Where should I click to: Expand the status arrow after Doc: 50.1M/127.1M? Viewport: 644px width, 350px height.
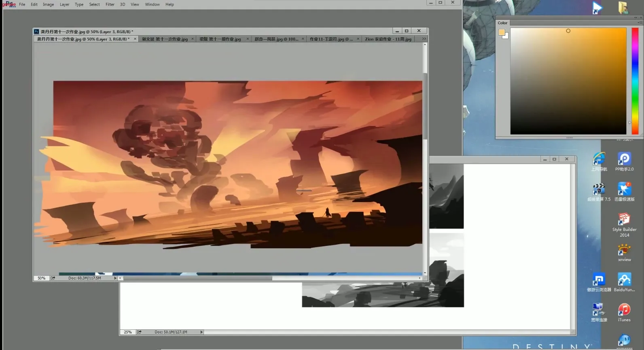pos(201,332)
